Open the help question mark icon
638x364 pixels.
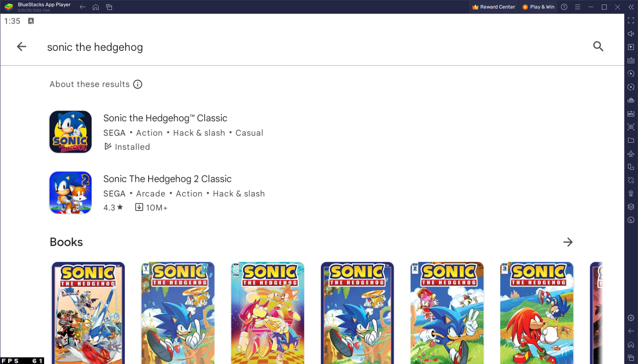coord(564,7)
